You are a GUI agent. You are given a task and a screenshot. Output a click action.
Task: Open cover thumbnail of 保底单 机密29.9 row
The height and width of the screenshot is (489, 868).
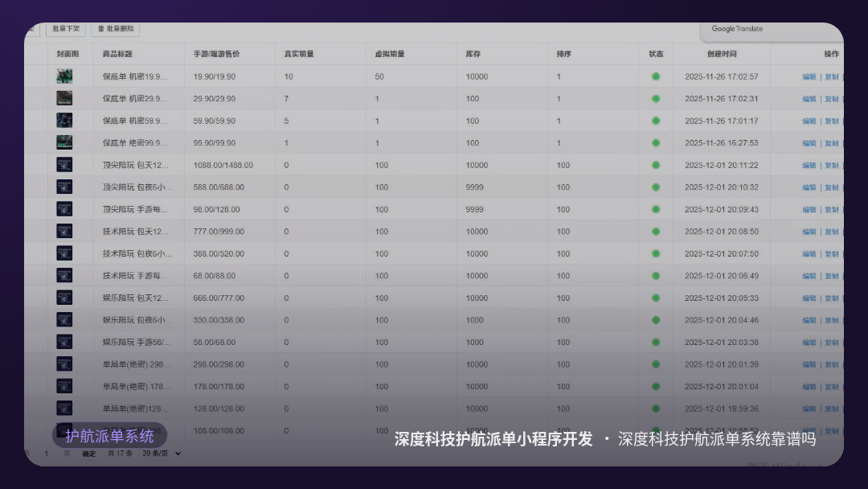pos(64,99)
